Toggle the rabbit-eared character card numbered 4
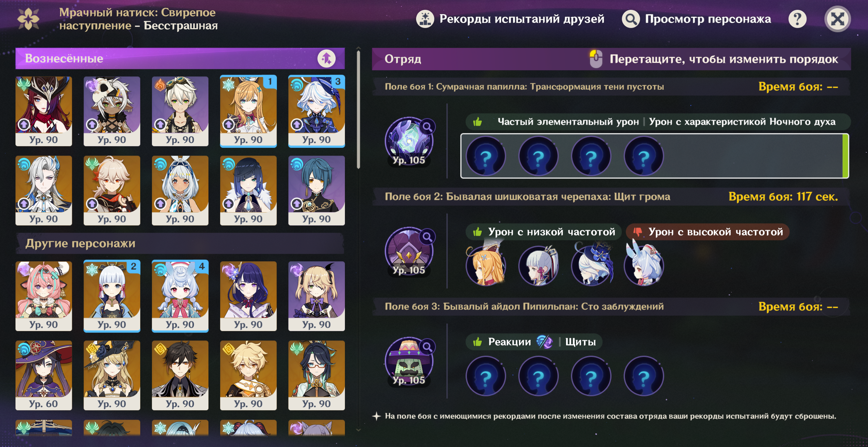Screen dimensions: 868x447 coord(180,296)
